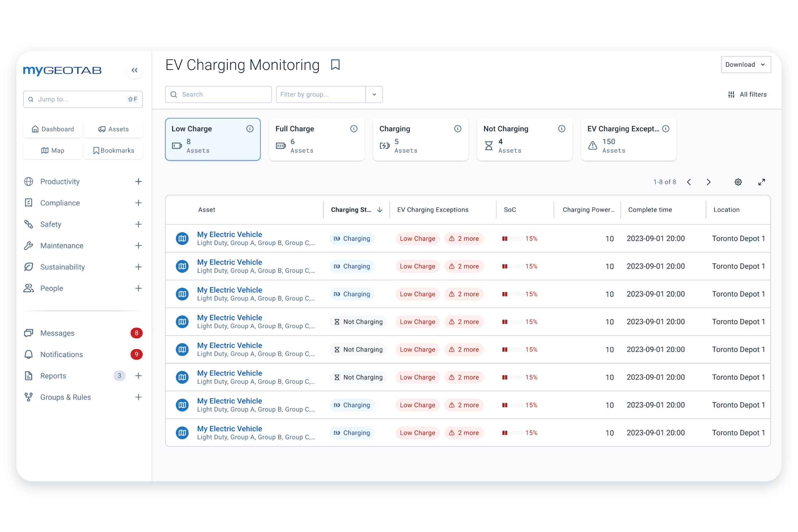Click the MyGeotab logo

(62, 71)
